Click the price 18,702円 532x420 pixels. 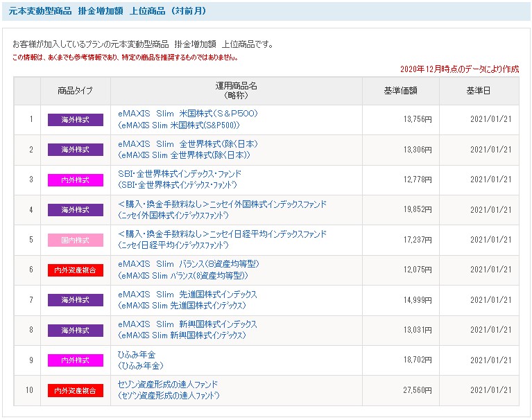pyautogui.click(x=418, y=360)
